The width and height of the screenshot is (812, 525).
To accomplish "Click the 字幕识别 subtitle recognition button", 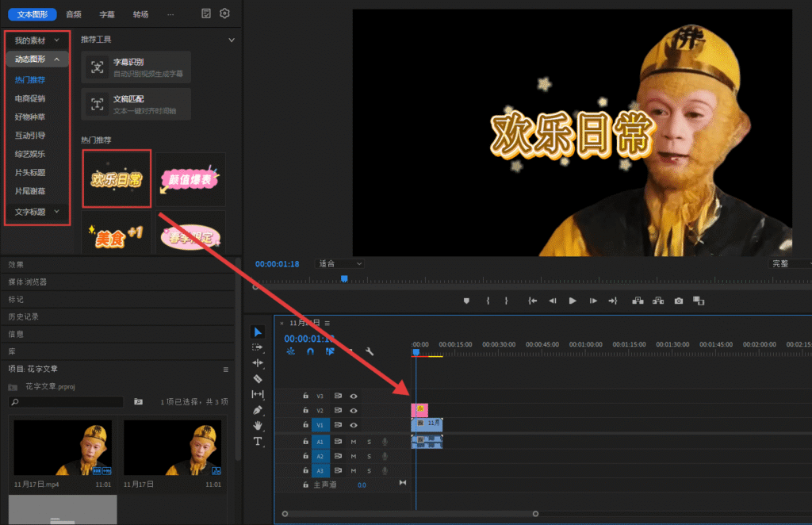I will pyautogui.click(x=136, y=67).
